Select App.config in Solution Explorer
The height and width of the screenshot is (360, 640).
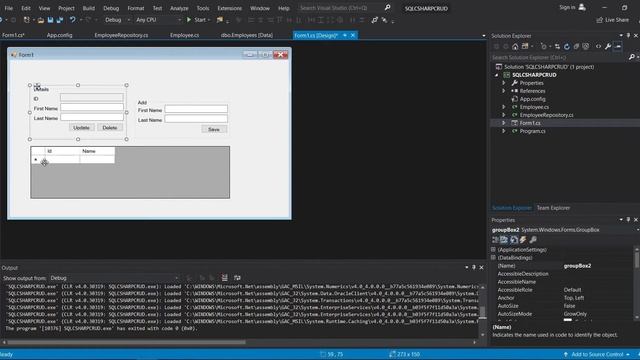[532, 99]
